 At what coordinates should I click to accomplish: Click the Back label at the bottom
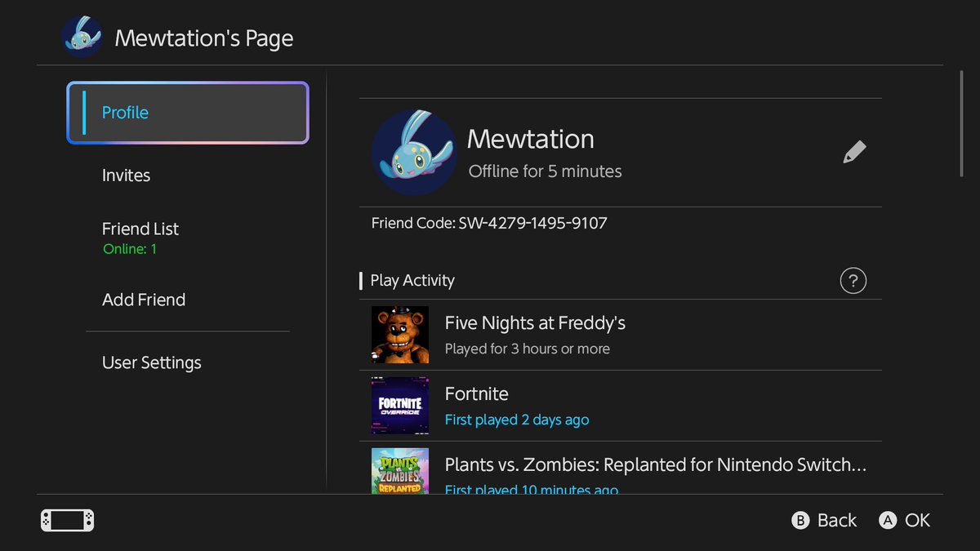coord(837,520)
